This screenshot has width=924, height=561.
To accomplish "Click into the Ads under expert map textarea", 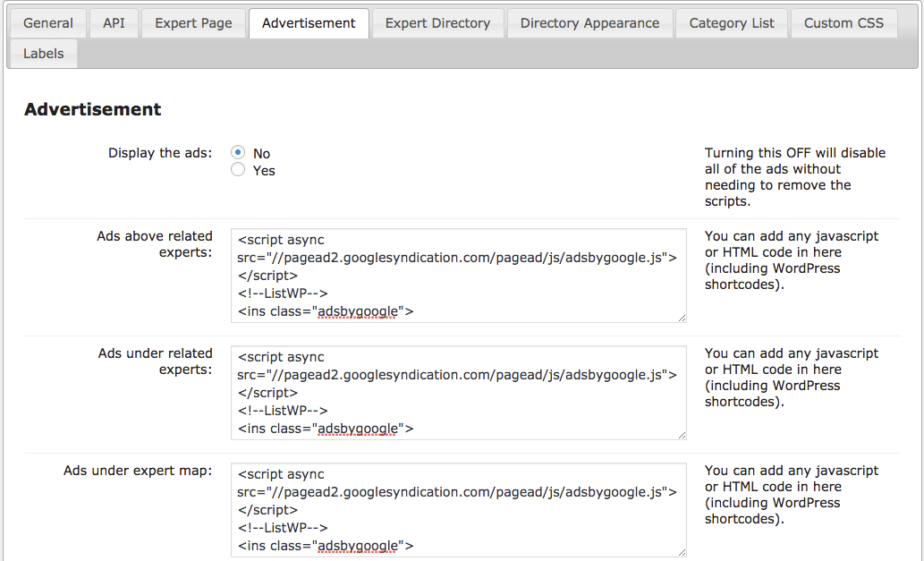I will click(x=458, y=510).
